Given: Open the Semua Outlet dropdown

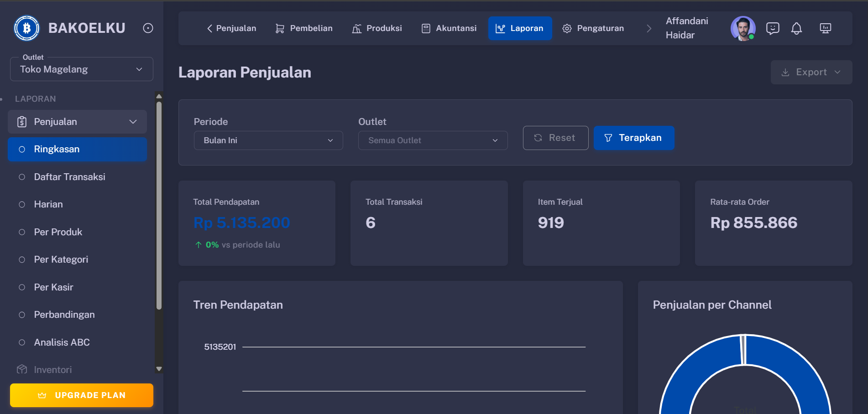Looking at the screenshot, I should (432, 140).
